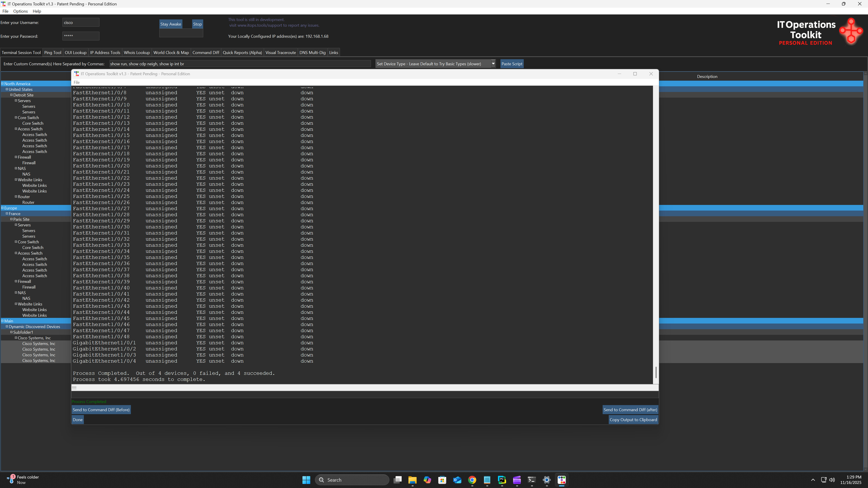The height and width of the screenshot is (488, 868).
Task: Click the Paste Script button
Action: (512, 64)
